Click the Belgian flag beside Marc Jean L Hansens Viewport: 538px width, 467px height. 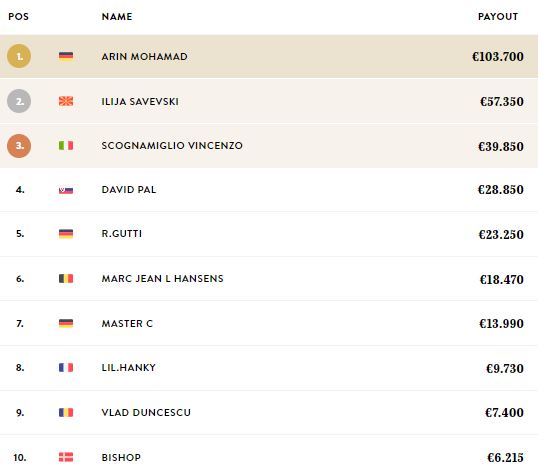[66, 278]
